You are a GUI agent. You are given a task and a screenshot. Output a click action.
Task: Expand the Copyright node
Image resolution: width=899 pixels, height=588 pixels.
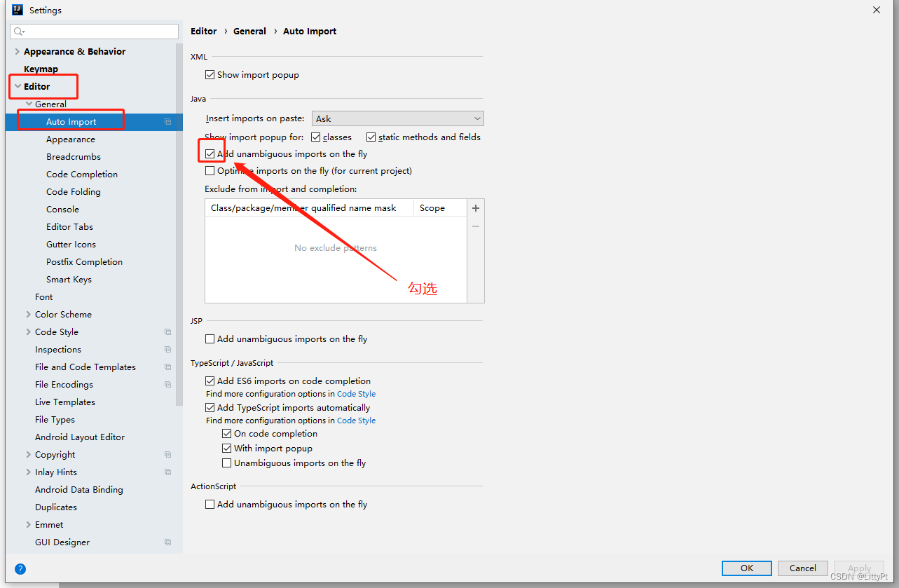(x=29, y=455)
